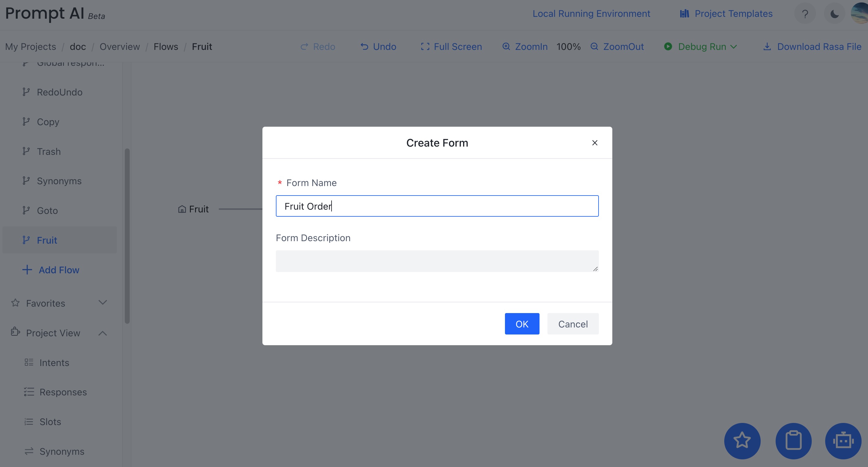Image resolution: width=868 pixels, height=467 pixels.
Task: Click the home icon on Fruit node
Action: point(182,209)
